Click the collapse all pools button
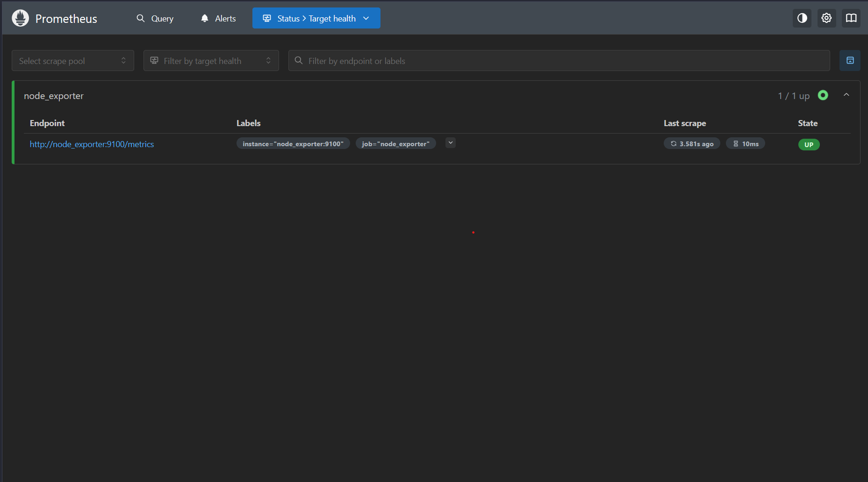Image resolution: width=868 pixels, height=482 pixels. coord(850,61)
